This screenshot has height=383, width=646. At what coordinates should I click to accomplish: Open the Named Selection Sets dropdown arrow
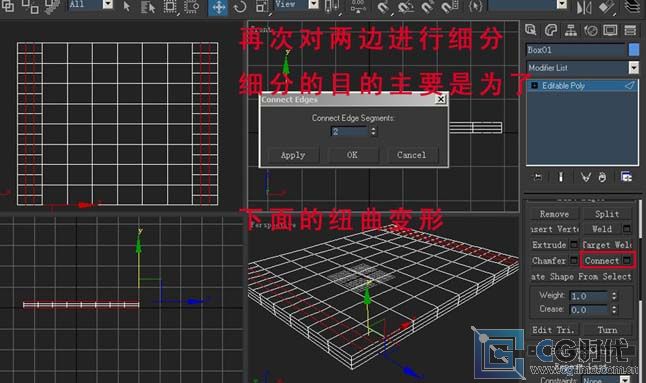(562, 4)
